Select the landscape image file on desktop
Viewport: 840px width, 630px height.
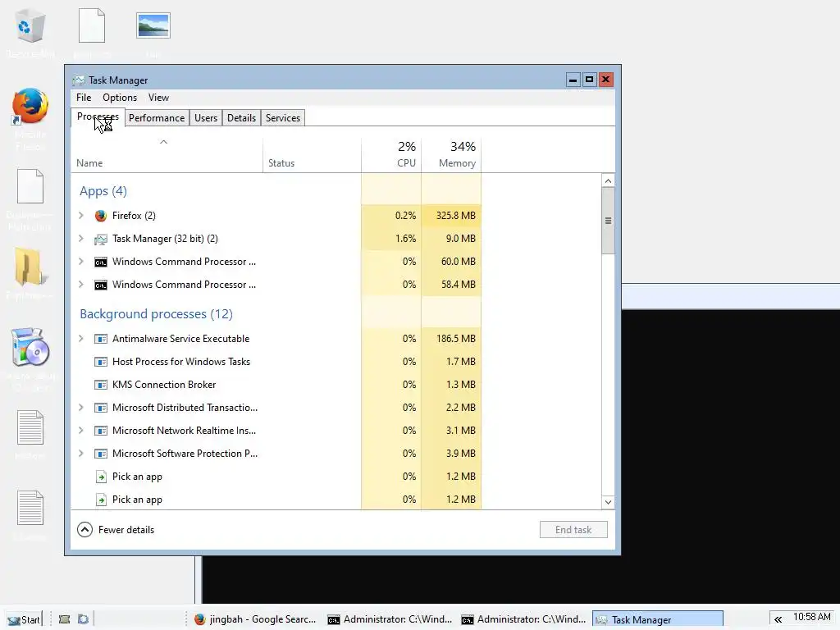point(153,25)
